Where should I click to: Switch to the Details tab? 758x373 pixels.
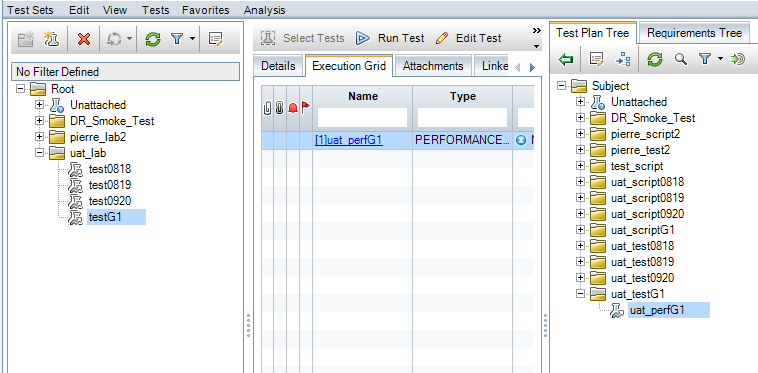(x=278, y=66)
